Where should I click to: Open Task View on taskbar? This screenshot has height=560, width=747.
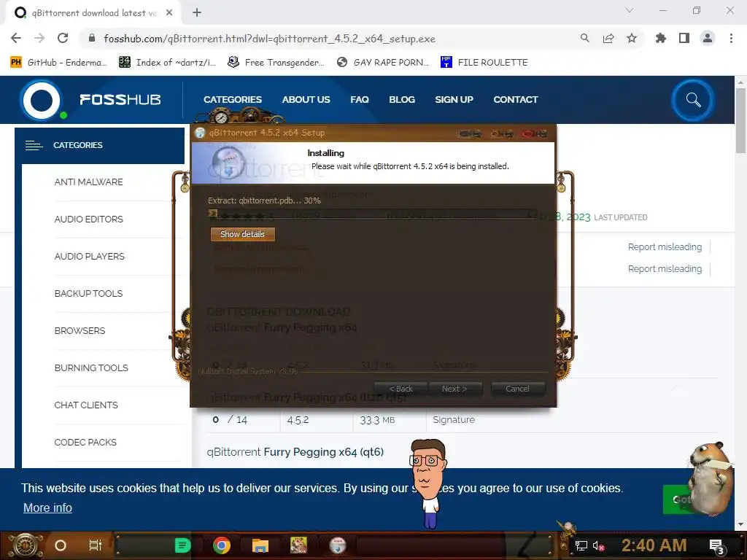[x=96, y=545]
